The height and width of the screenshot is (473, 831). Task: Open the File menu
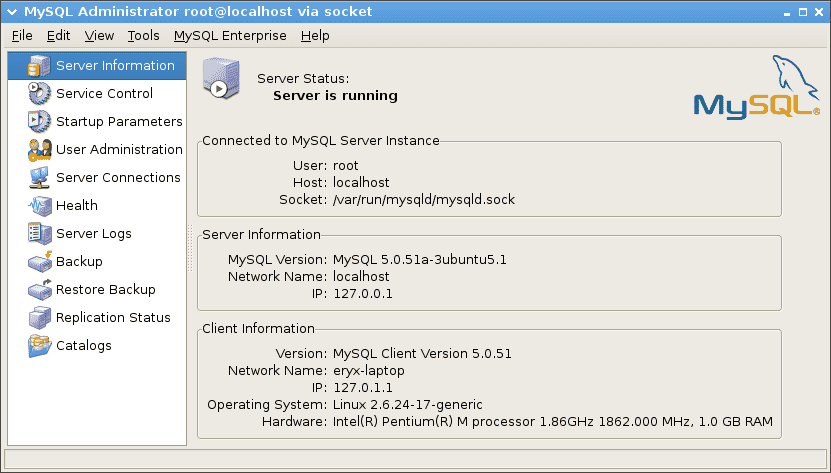point(22,36)
